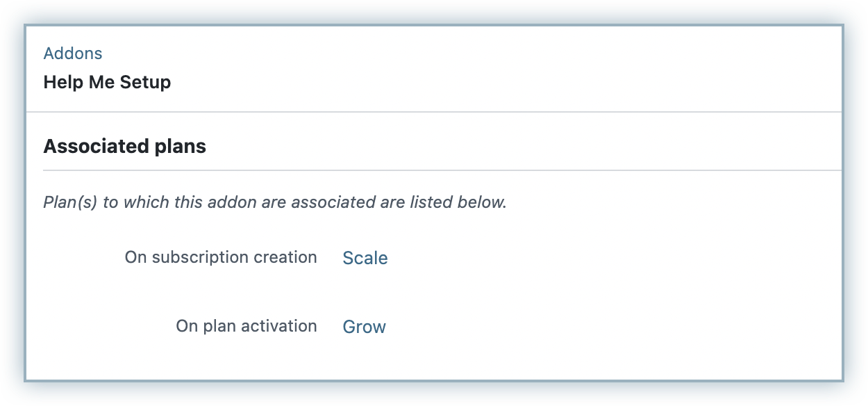Open the Scale plan link
The width and height of the screenshot is (868, 406).
point(365,258)
